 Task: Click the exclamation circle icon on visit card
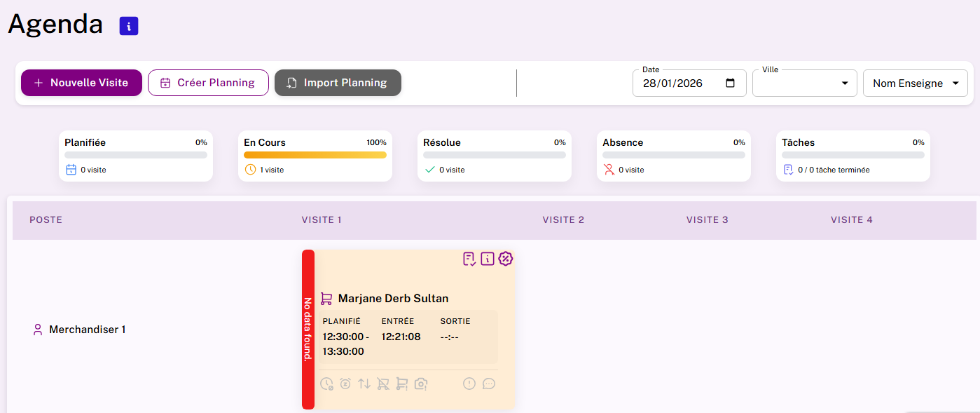tap(469, 384)
